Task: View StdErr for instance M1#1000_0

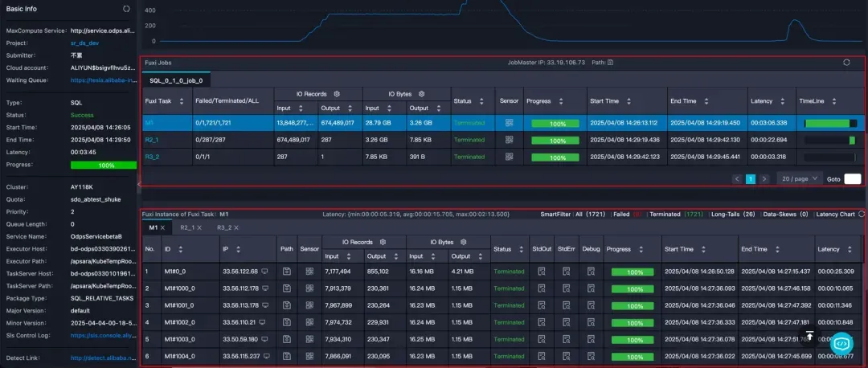Action: (x=567, y=288)
